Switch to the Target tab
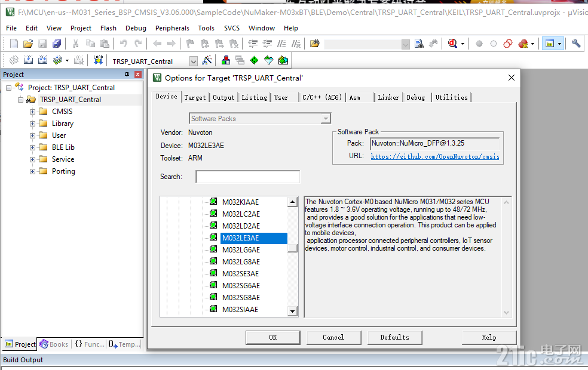Screen dimensions: 588x370 195,97
